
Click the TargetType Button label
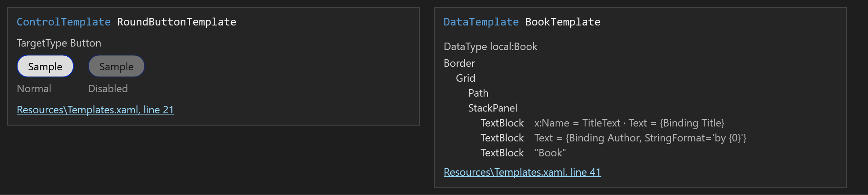(x=59, y=43)
